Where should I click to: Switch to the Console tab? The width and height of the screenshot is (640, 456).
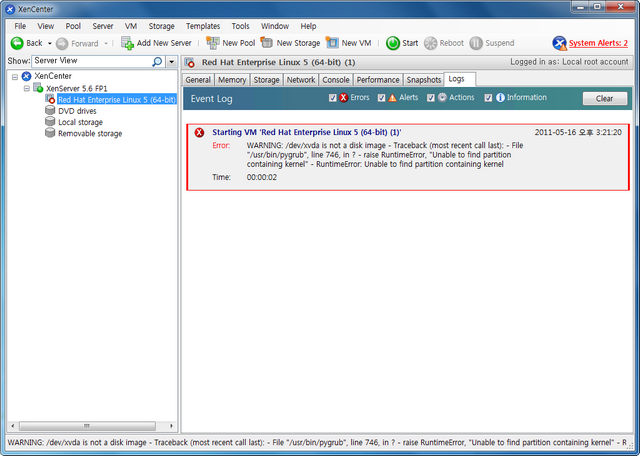pyautogui.click(x=336, y=80)
